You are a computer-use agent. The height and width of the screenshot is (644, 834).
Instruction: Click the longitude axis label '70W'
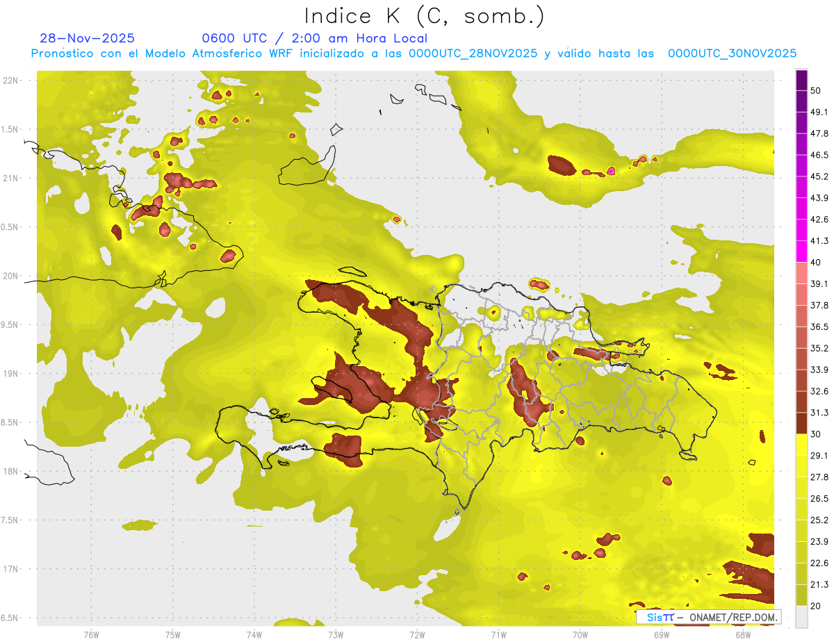point(580,635)
